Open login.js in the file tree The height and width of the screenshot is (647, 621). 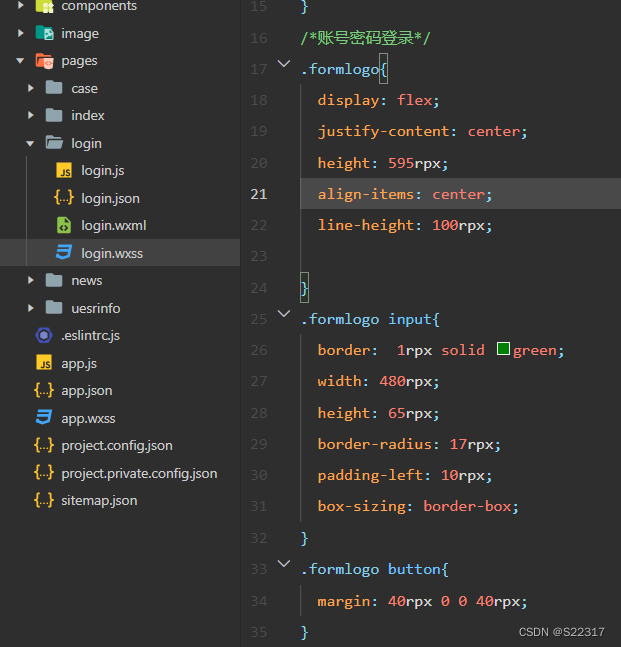(x=103, y=170)
